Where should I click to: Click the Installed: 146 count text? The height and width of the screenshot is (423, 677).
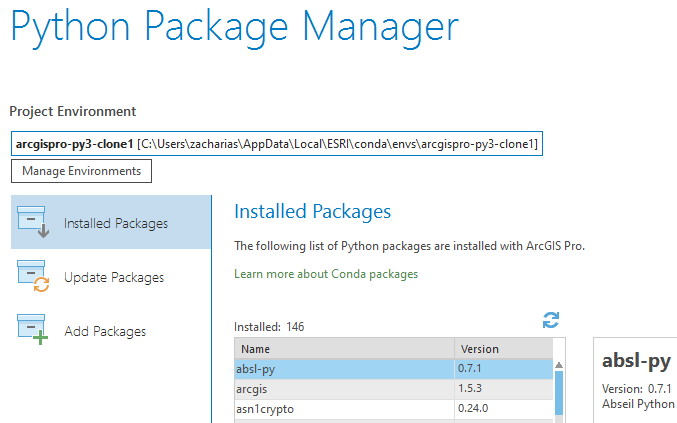point(269,327)
